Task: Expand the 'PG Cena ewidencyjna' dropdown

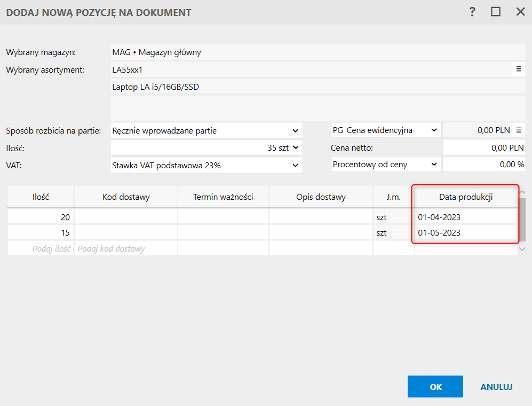Action: (433, 130)
